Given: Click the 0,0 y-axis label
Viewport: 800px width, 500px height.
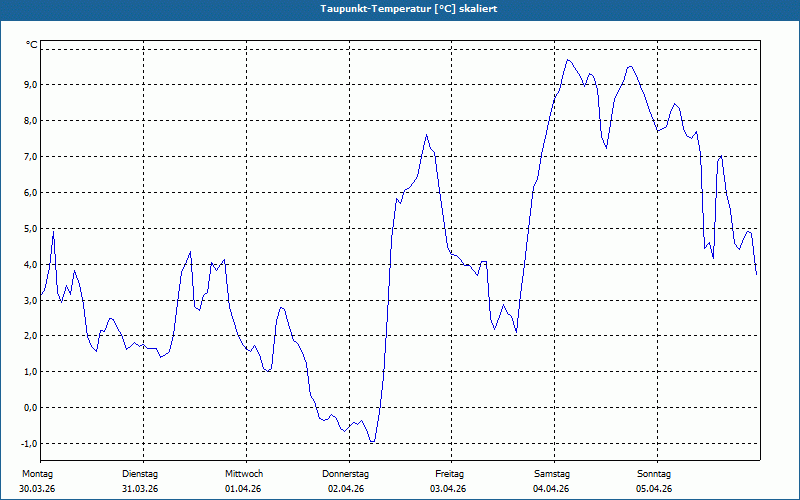Looking at the screenshot, I should click(31, 407).
